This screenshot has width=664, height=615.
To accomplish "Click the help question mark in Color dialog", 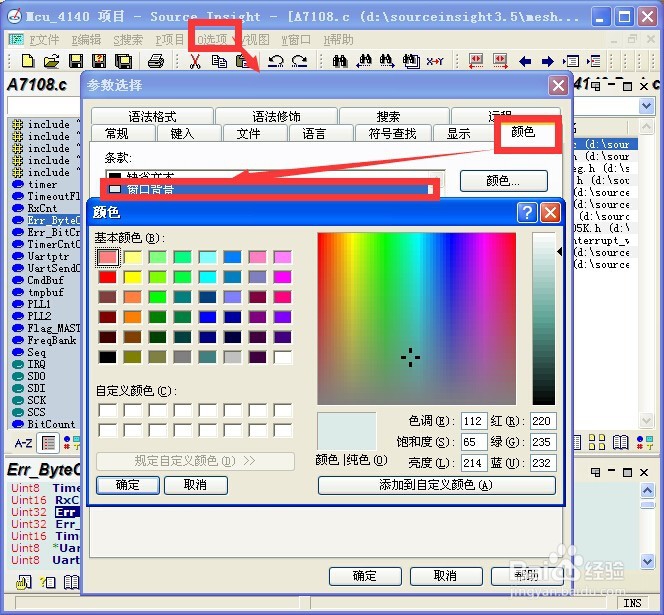I will 527,212.
